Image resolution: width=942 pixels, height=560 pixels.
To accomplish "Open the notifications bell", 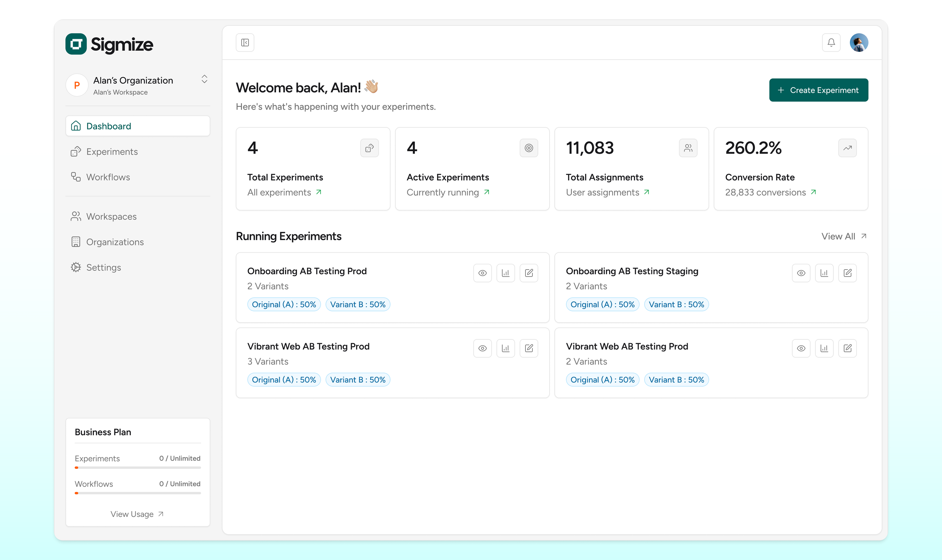I will pyautogui.click(x=831, y=43).
